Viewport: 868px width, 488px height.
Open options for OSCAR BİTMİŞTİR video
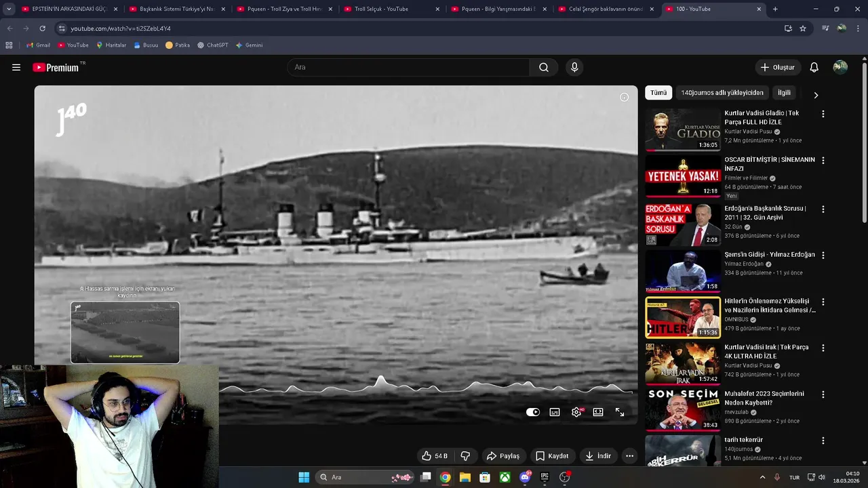tap(823, 161)
